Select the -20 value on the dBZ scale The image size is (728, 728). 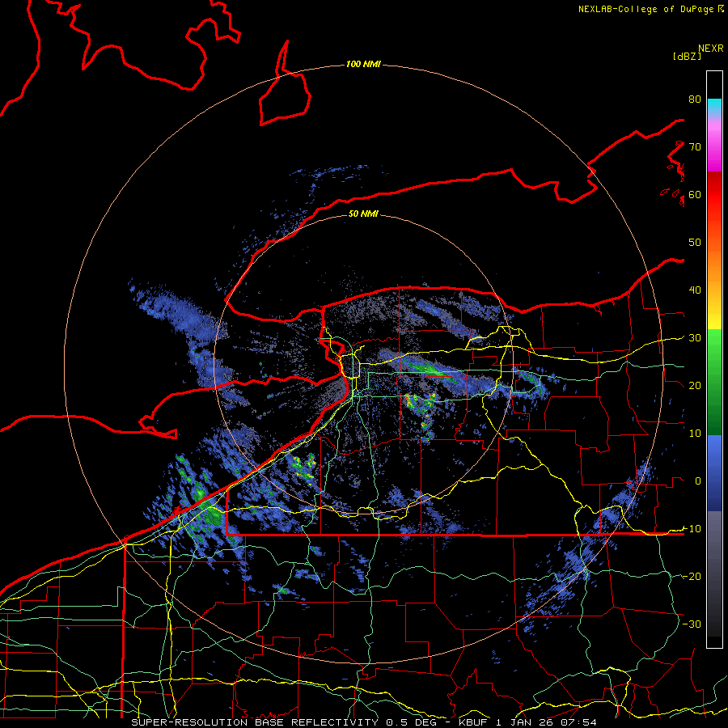coord(692,576)
